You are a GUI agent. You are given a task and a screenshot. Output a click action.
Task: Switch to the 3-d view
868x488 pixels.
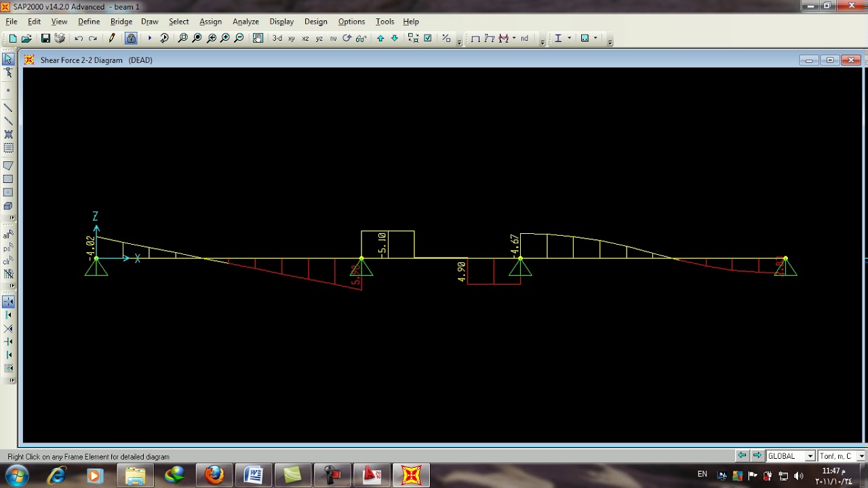277,39
